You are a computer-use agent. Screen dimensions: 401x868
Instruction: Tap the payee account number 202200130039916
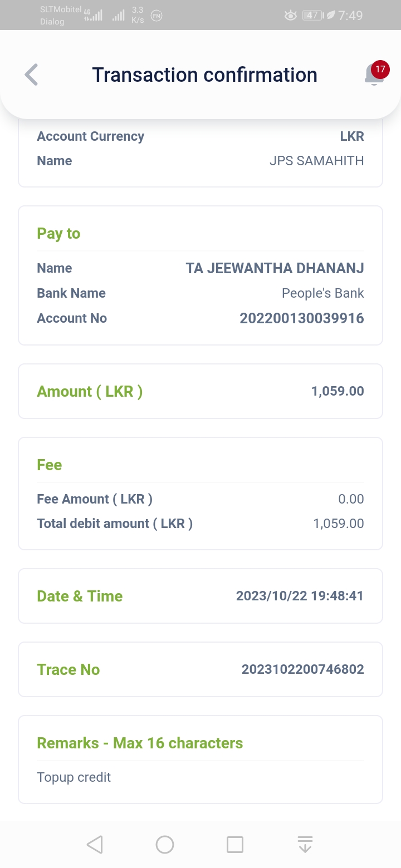pos(301,318)
